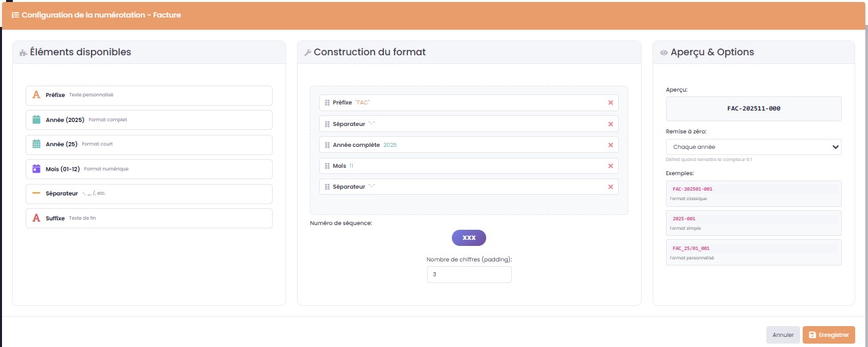Remove the Mois 11 element
The image size is (868, 347).
[610, 166]
